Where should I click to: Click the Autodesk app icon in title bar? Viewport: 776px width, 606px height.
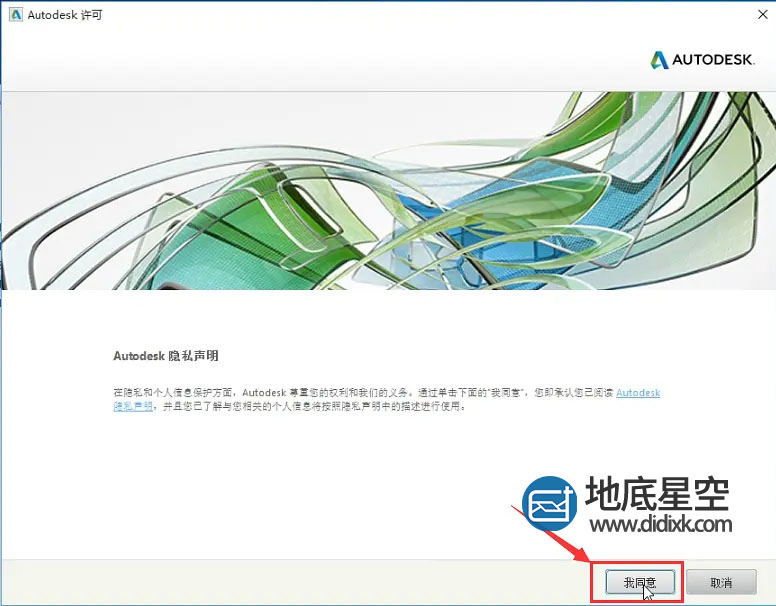coord(16,15)
